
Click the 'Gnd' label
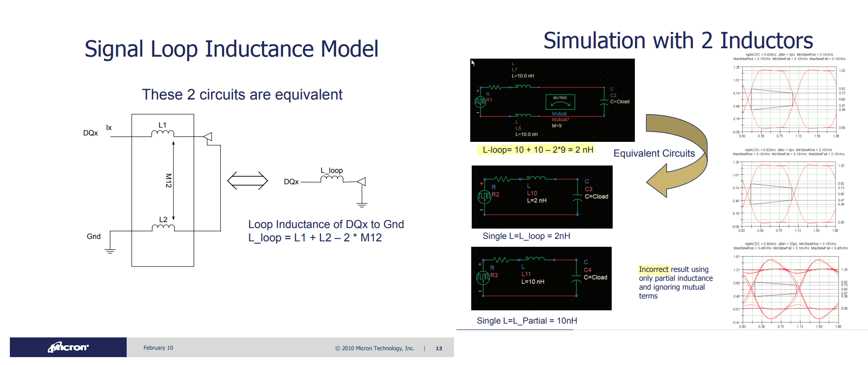point(94,236)
